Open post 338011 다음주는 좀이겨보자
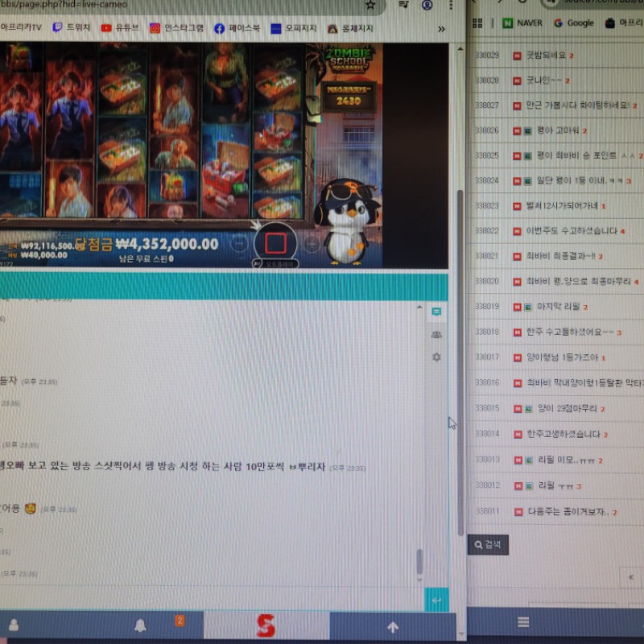644x644 pixels. point(568,512)
